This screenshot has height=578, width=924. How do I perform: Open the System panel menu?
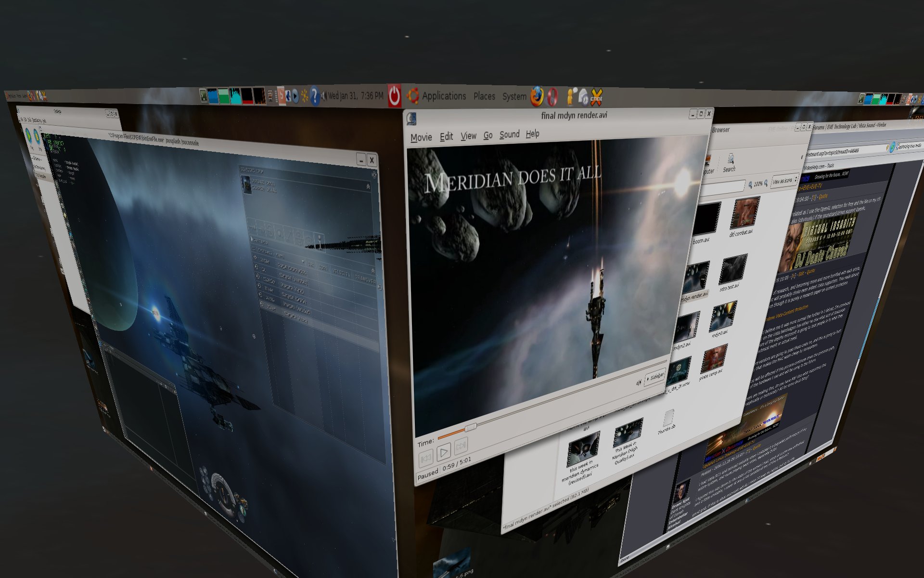514,96
